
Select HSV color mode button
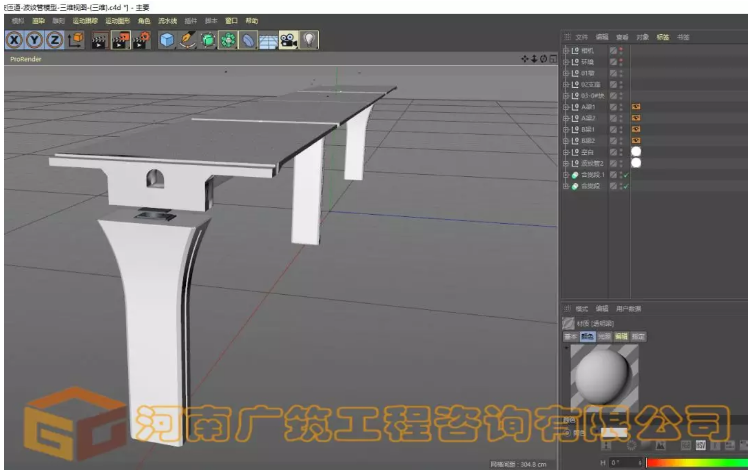pyautogui.click(x=701, y=446)
